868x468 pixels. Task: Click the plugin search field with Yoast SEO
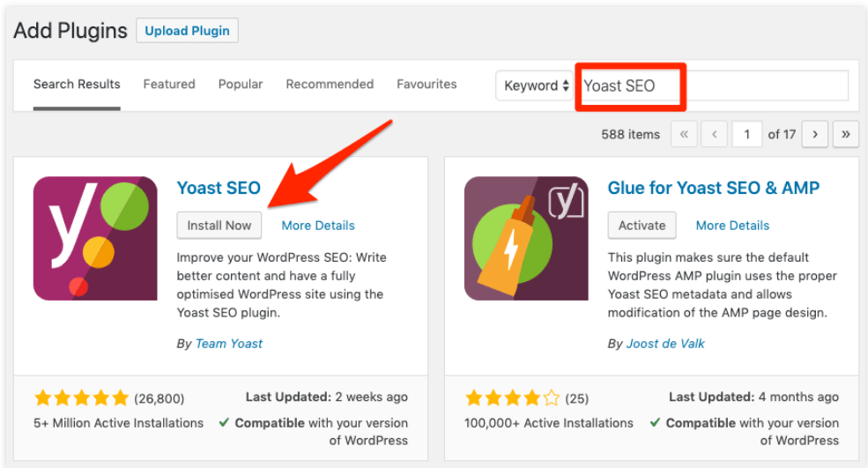coord(712,85)
